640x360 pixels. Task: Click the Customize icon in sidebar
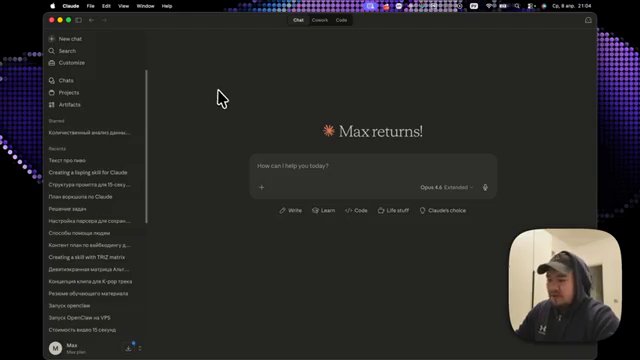pyautogui.click(x=51, y=63)
